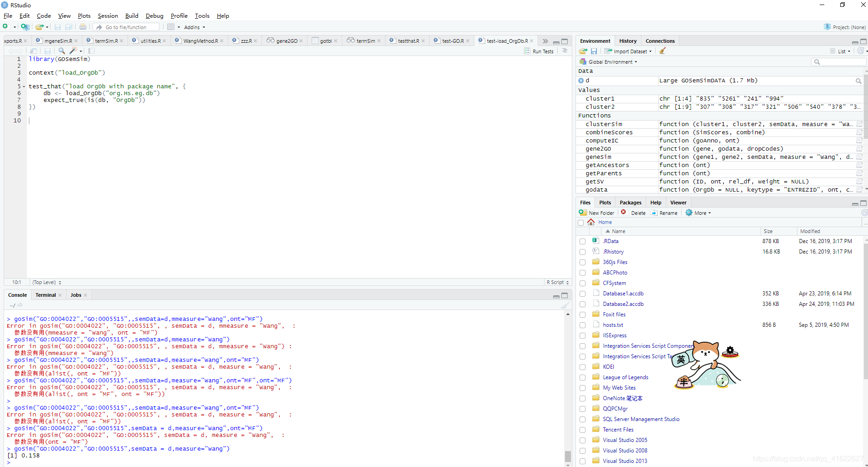Tick the checkbox for Visual Studio 2008
The height and width of the screenshot is (467, 868).
[x=582, y=451]
